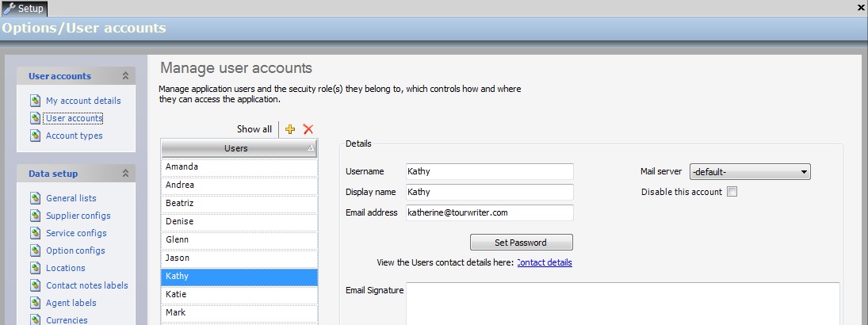The width and height of the screenshot is (868, 325).
Task: Click the icon next to Currencies
Action: tap(35, 319)
